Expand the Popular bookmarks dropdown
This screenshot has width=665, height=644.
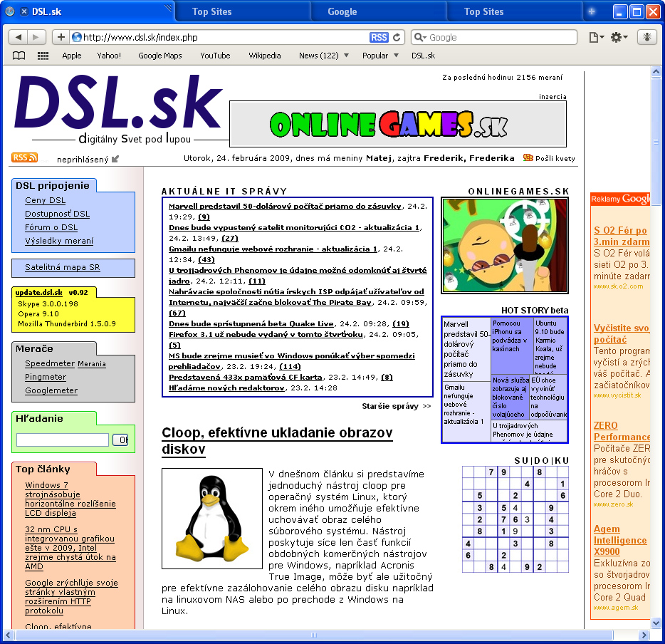pos(396,56)
